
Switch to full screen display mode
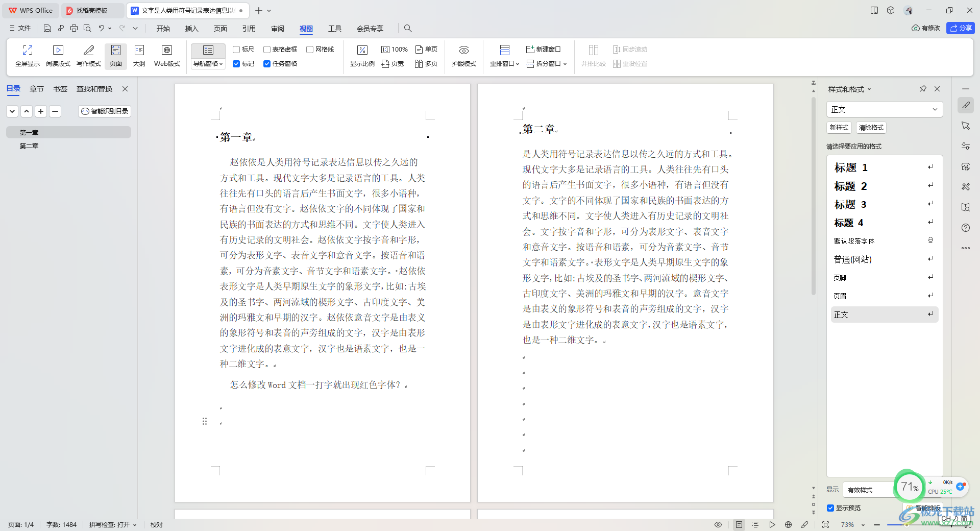[x=28, y=56]
